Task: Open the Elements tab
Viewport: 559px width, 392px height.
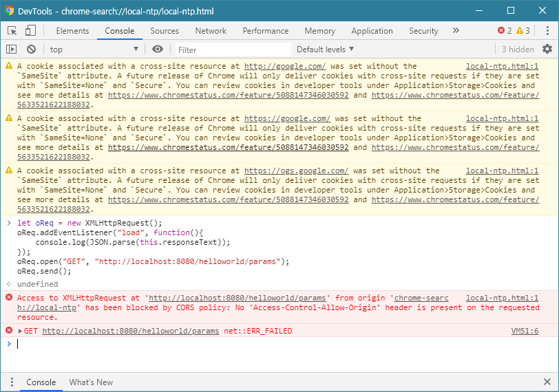Action: click(x=72, y=31)
